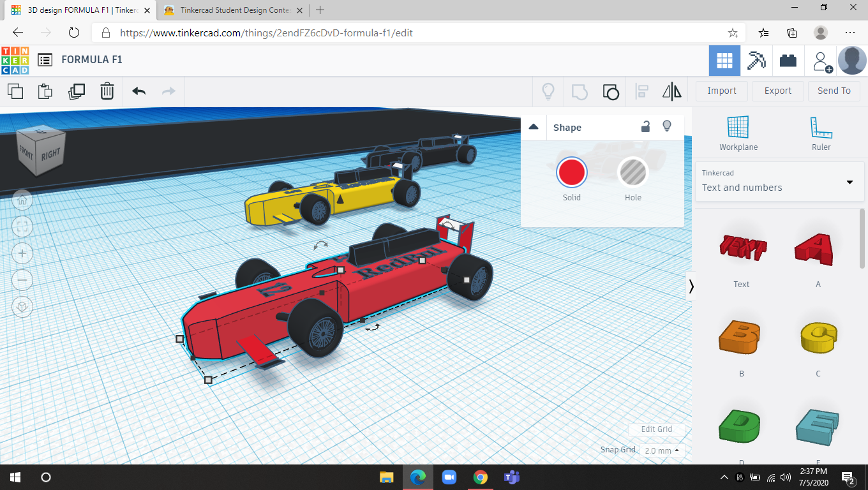
Task: Group the selected shapes
Action: 579,91
